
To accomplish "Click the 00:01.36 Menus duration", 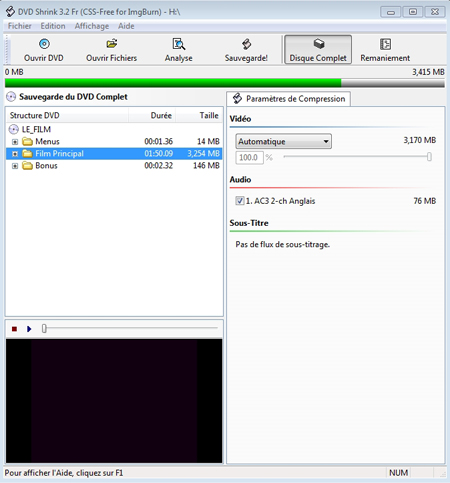I will click(159, 142).
